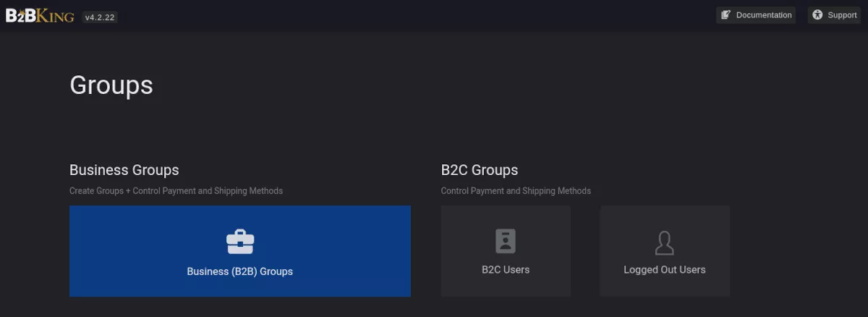The image size is (868, 317).
Task: Click 'Create Groups + Control Payment and Shipping Methods' text
Action: pyautogui.click(x=176, y=191)
